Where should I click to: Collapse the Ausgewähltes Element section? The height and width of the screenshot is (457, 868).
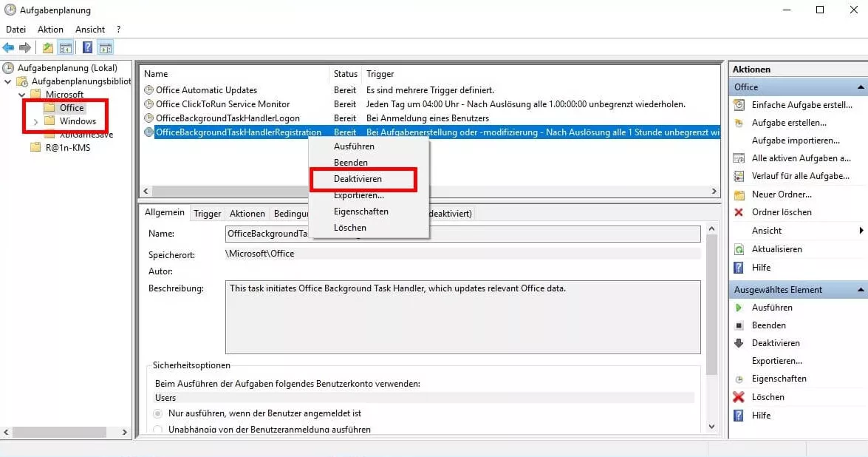pyautogui.click(x=861, y=290)
